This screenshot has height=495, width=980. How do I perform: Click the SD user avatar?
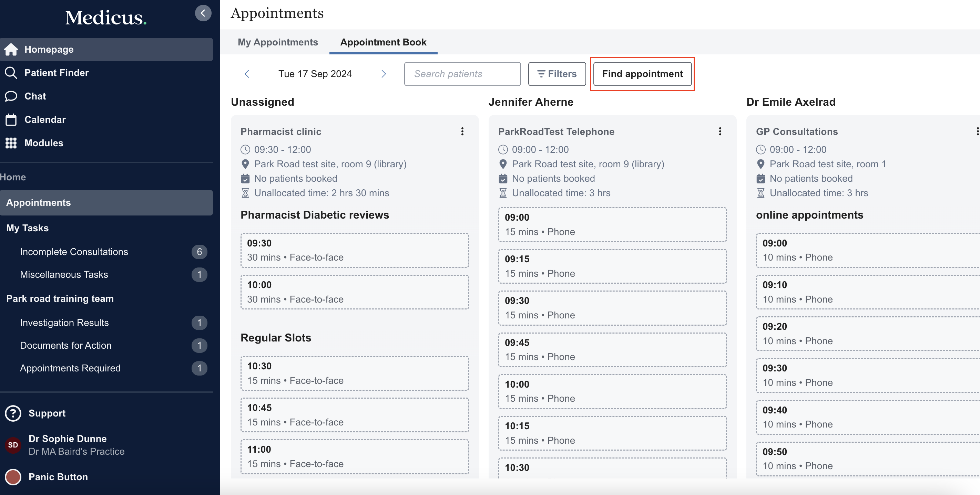(x=13, y=445)
